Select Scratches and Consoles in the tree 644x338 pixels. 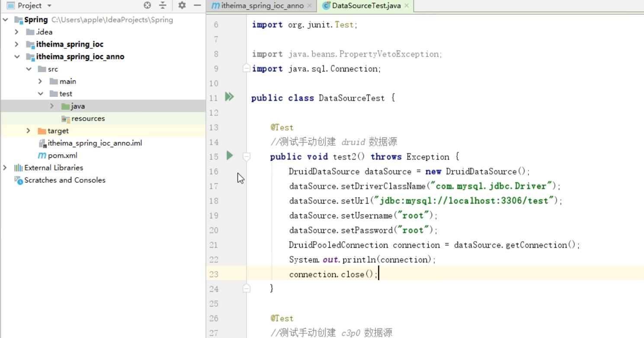pos(64,180)
